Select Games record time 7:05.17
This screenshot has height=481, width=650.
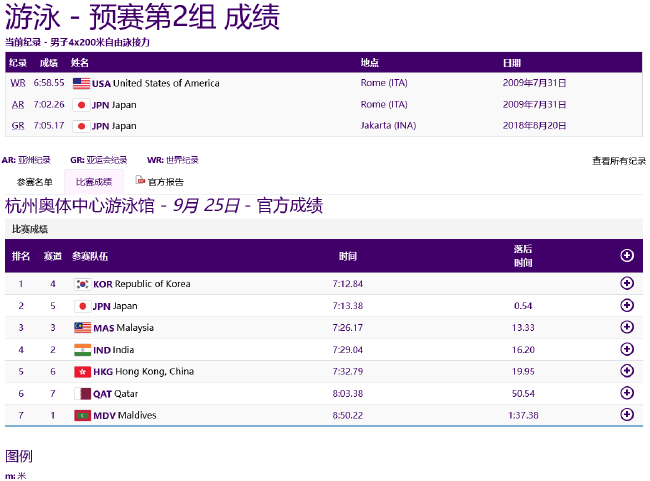tap(49, 126)
